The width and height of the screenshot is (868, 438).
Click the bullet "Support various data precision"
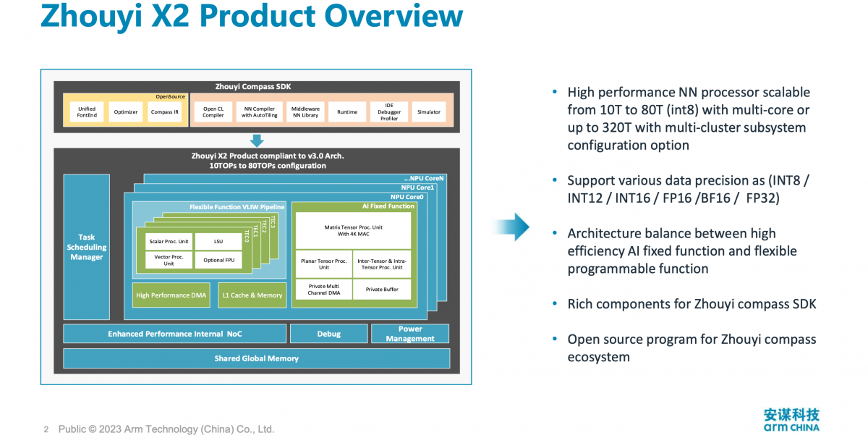tap(688, 189)
